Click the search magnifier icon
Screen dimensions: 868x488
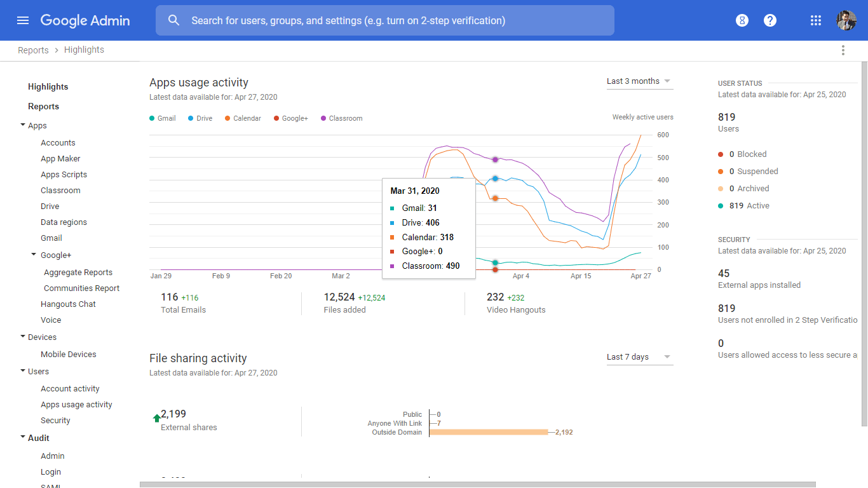coord(174,20)
